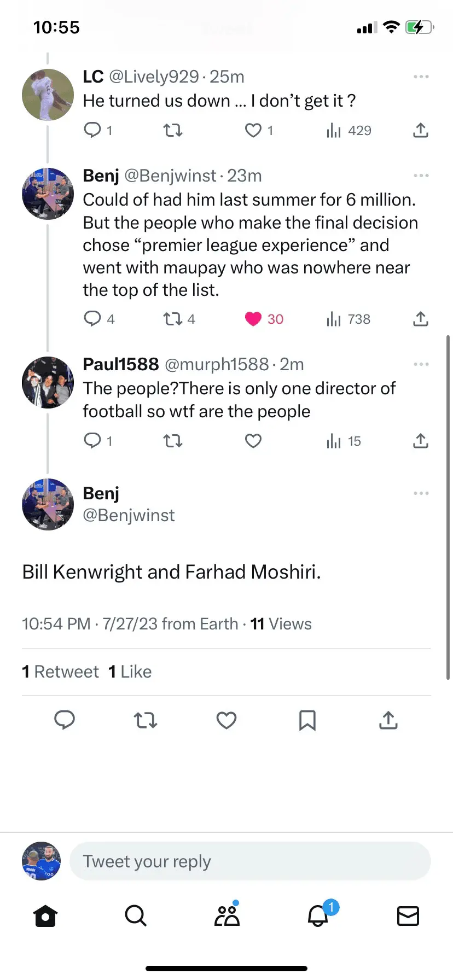Like Paul1588's tweet
This screenshot has height=980, width=453.
[253, 441]
